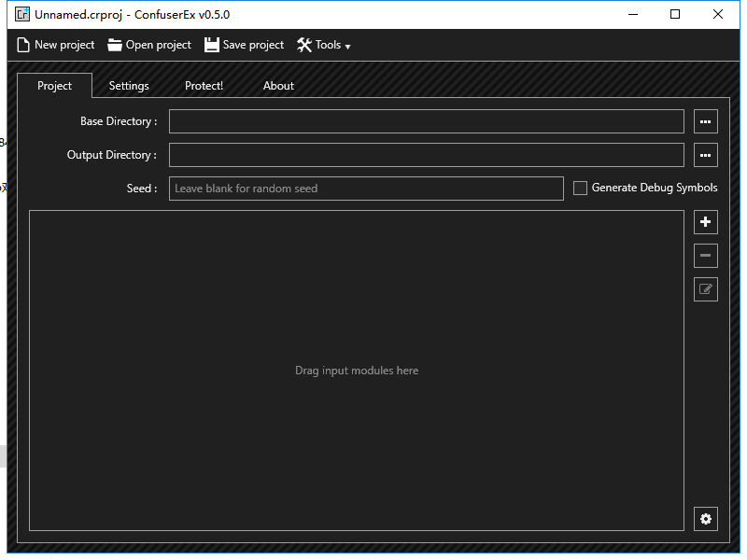Screen dimensions: 747x560
Task: Add a module with the plus button
Action: coord(706,222)
